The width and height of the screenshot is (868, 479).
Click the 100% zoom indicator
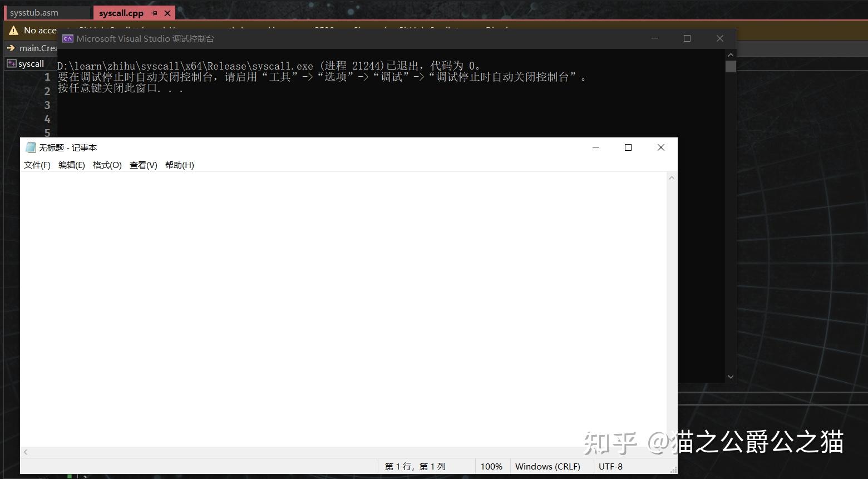point(491,466)
